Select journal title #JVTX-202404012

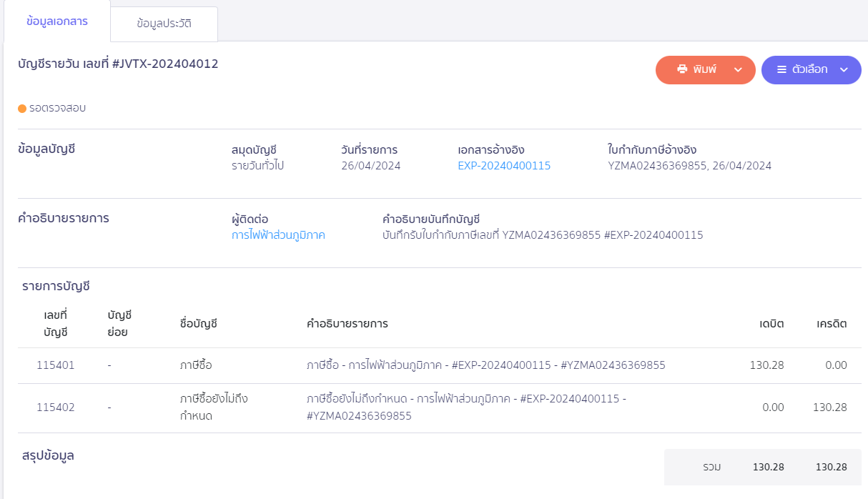click(x=165, y=64)
